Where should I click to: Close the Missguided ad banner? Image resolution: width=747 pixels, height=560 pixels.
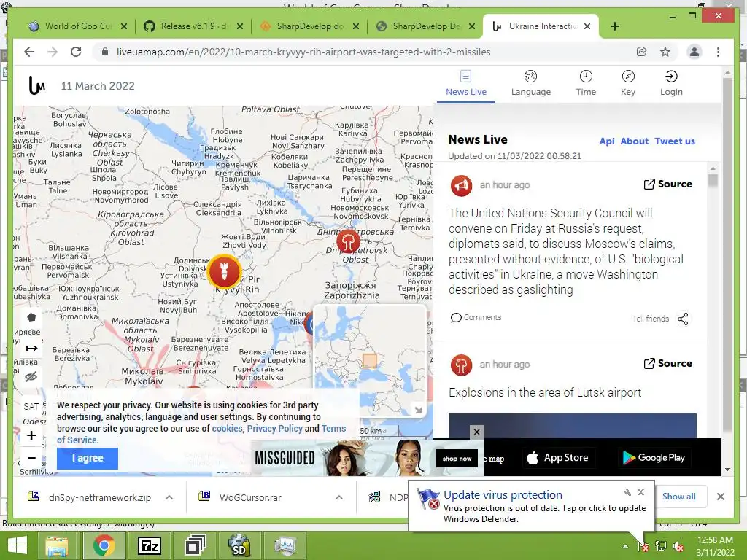click(x=477, y=432)
